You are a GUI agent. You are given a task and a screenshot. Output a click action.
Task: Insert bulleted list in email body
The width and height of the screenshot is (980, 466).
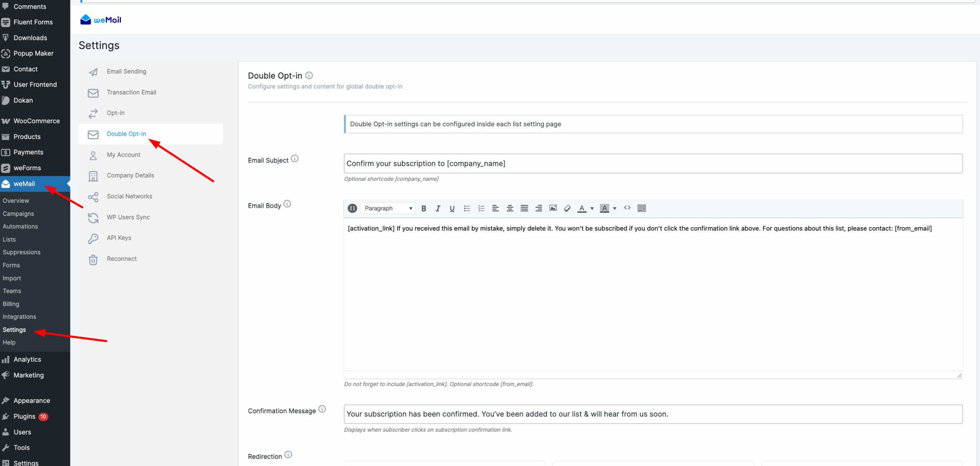467,208
